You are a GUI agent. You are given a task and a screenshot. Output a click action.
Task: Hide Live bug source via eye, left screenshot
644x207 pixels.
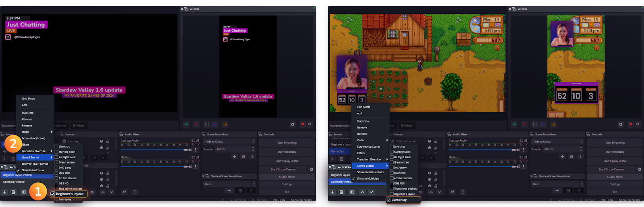point(101,141)
